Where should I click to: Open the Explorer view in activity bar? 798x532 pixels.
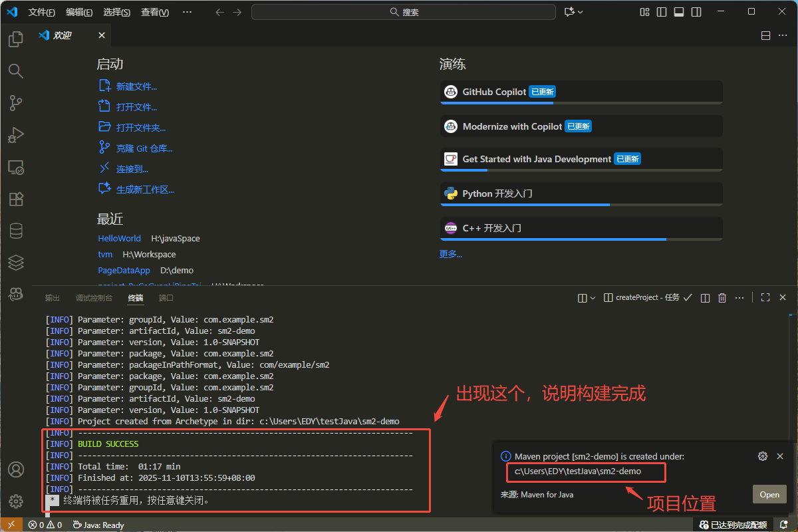coord(15,39)
